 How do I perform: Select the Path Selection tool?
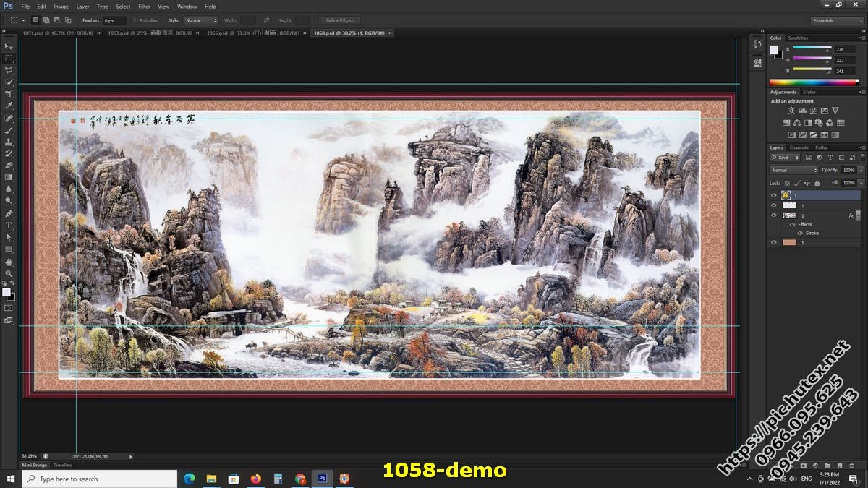point(9,237)
